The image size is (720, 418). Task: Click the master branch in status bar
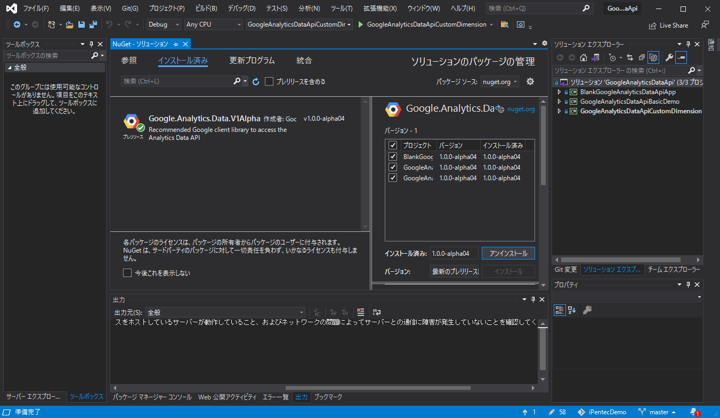point(657,412)
